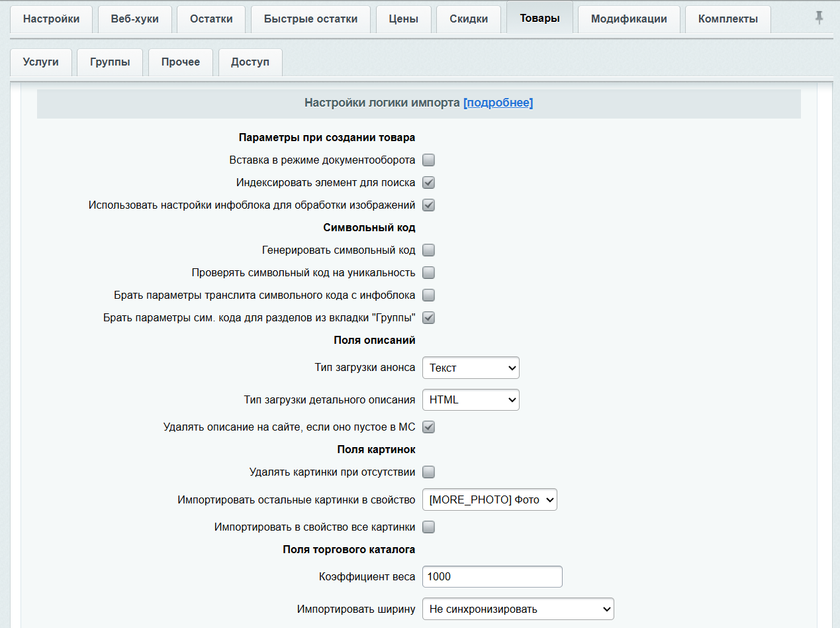The image size is (840, 628).
Task: Open 'Тип загрузки анонса' dropdown
Action: pos(471,368)
